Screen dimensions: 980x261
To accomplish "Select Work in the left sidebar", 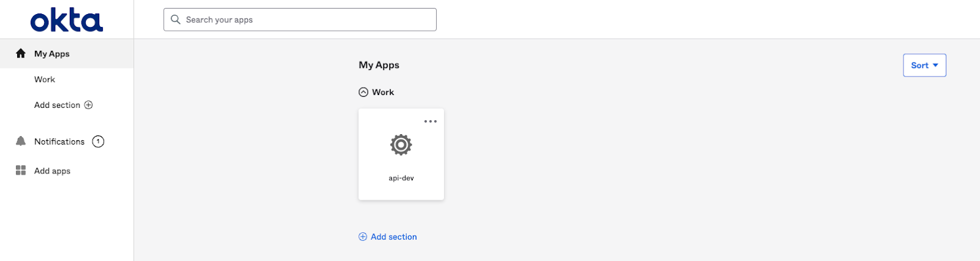I will (x=45, y=80).
